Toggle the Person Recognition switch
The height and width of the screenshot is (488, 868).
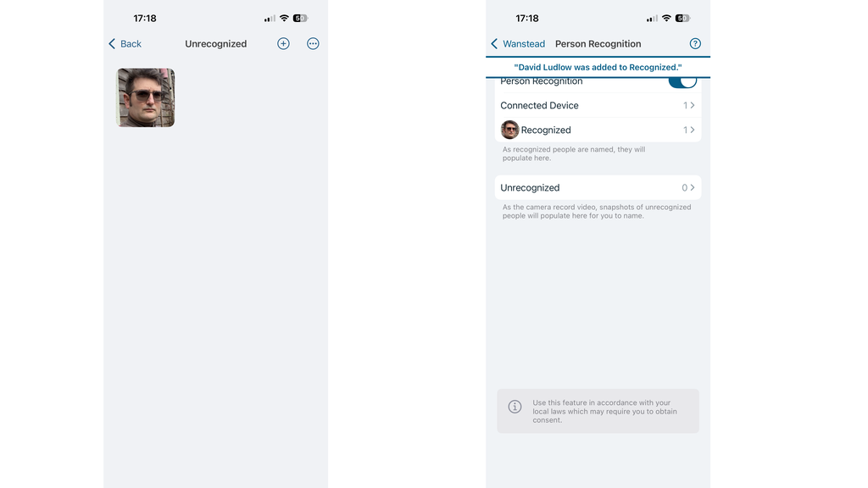[x=682, y=81]
